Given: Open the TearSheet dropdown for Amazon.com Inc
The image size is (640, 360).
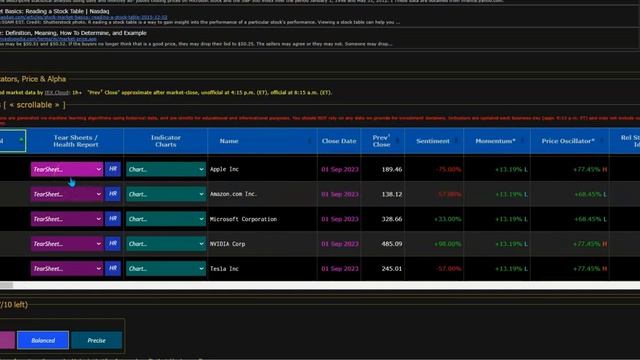Looking at the screenshot, I should pyautogui.click(x=67, y=194).
